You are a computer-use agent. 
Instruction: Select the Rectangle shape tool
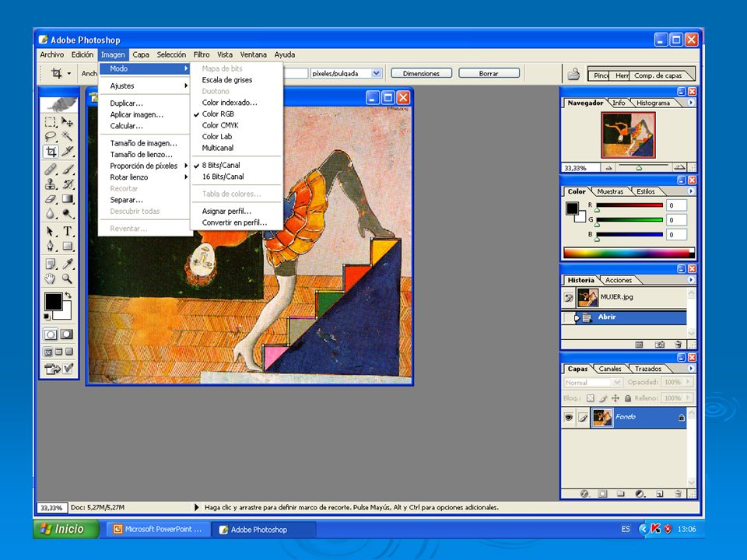(68, 247)
